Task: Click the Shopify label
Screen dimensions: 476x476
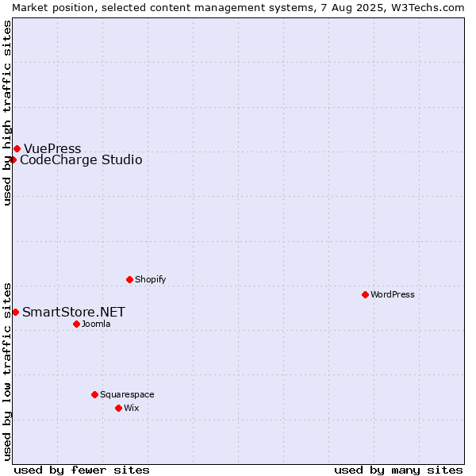Action: point(150,279)
